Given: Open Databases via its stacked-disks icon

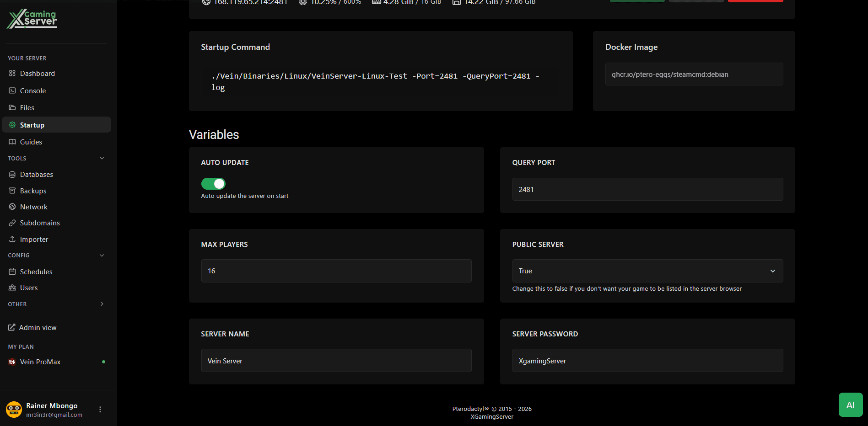Looking at the screenshot, I should (12, 174).
